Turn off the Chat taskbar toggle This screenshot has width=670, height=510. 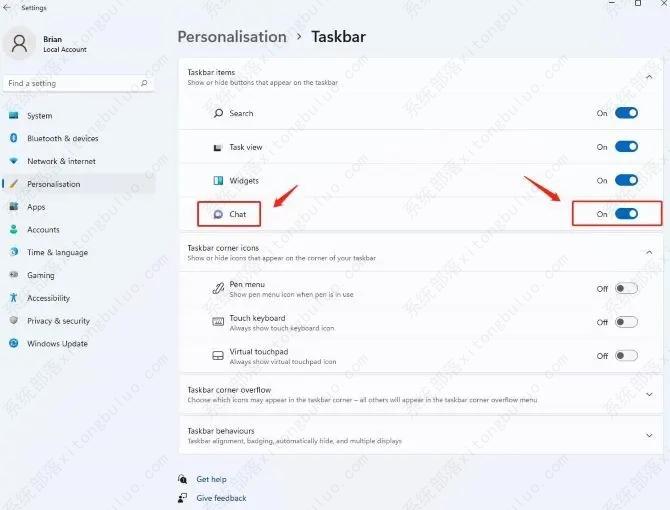point(626,214)
